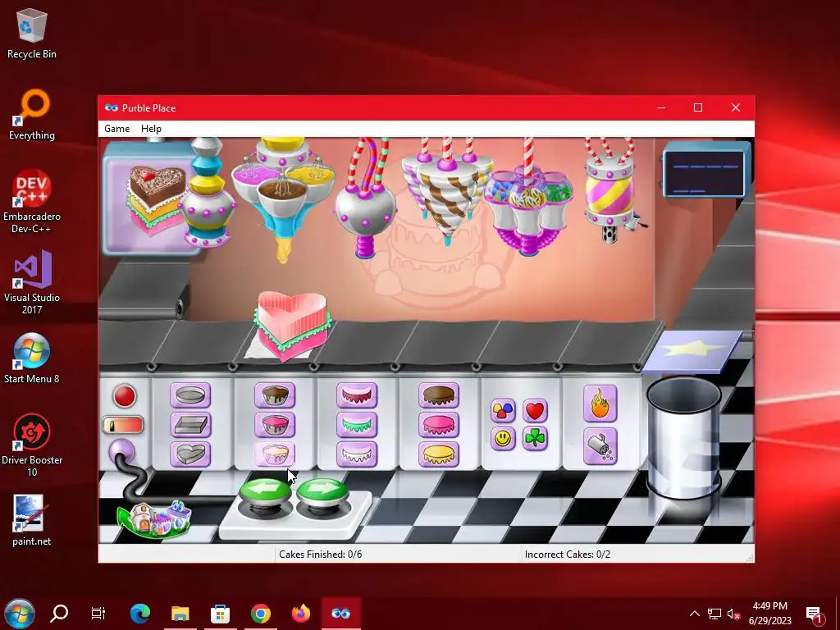The width and height of the screenshot is (840, 630).
Task: Select the Everything desktop shortcut
Action: 32,114
